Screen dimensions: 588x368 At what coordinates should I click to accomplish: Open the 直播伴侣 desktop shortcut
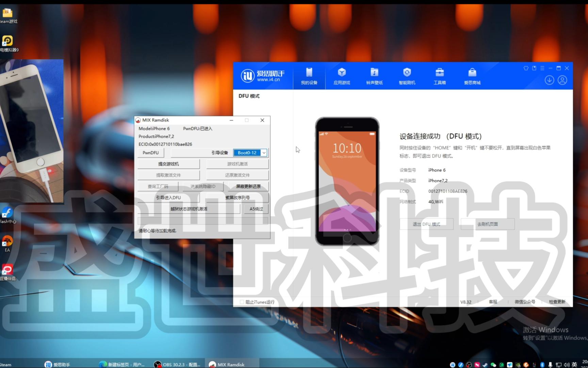(x=7, y=272)
